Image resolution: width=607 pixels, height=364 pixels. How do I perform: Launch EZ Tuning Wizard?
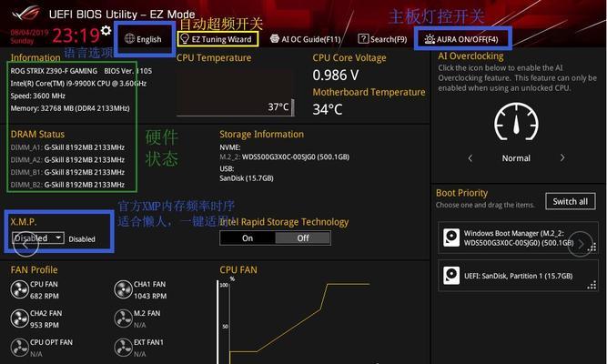pos(217,39)
